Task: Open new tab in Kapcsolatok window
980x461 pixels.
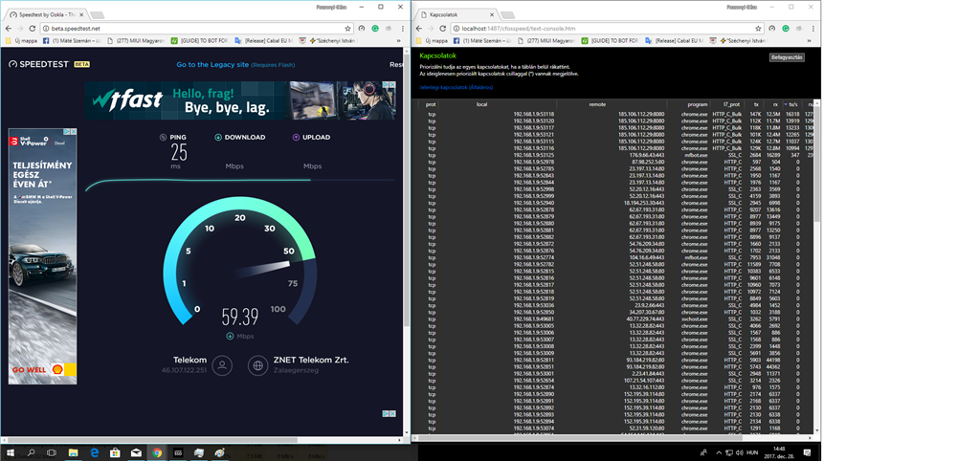Action: point(507,13)
